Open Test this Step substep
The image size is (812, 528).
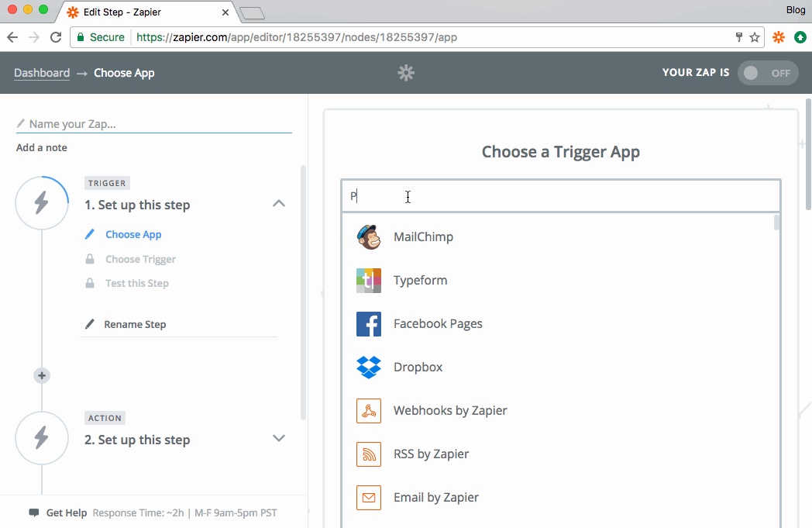(x=137, y=284)
